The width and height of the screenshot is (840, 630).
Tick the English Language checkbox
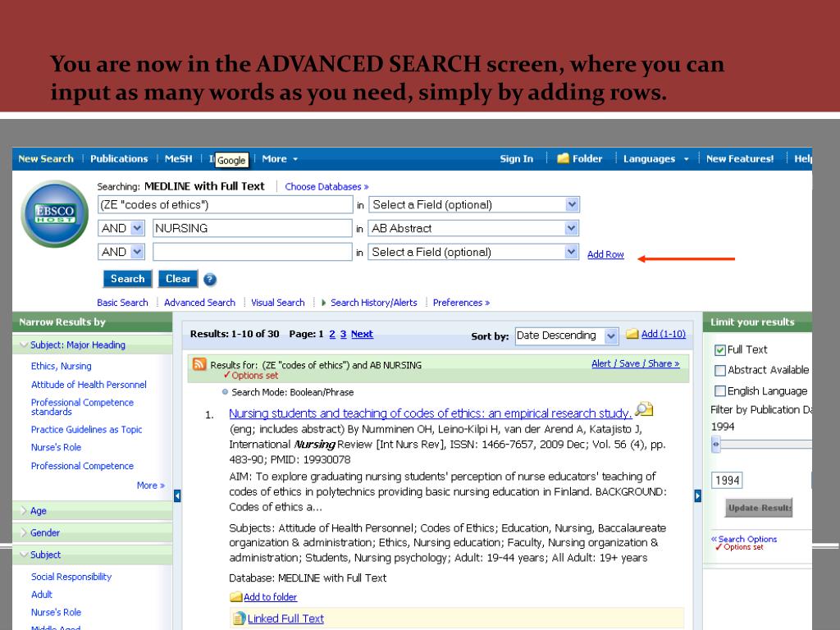pos(720,391)
